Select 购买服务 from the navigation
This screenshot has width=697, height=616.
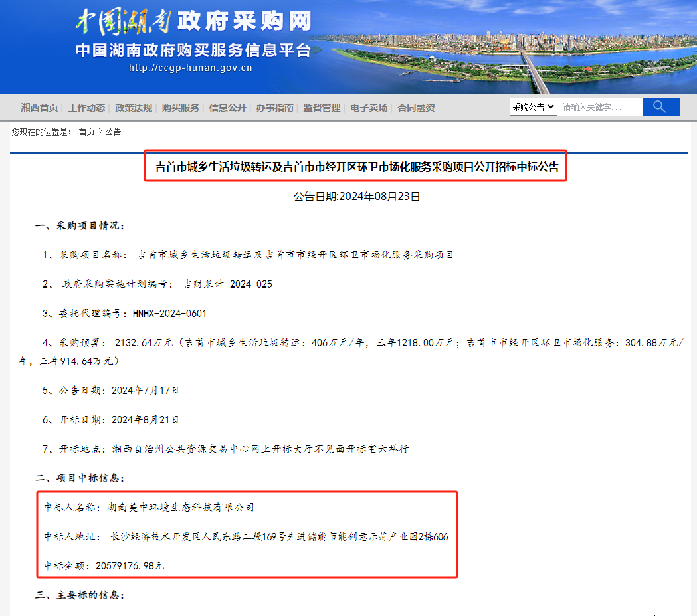tap(180, 107)
